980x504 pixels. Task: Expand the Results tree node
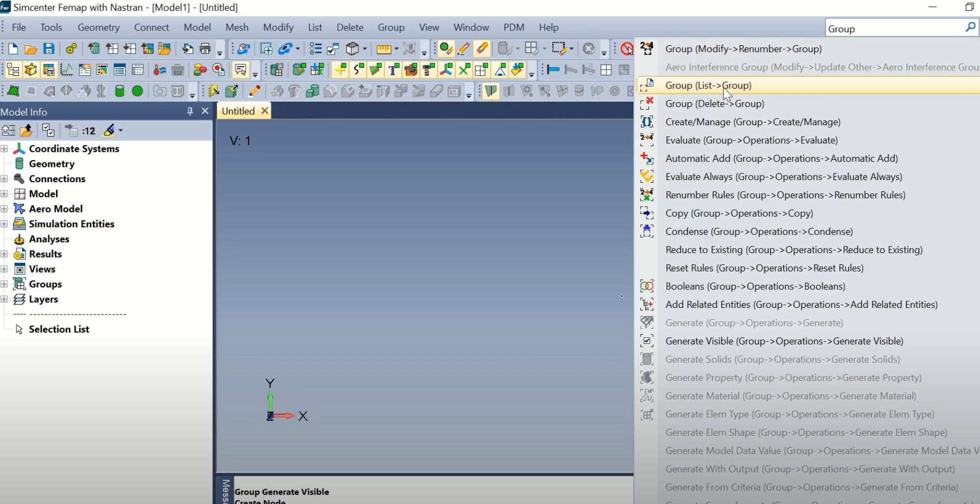pyautogui.click(x=4, y=254)
